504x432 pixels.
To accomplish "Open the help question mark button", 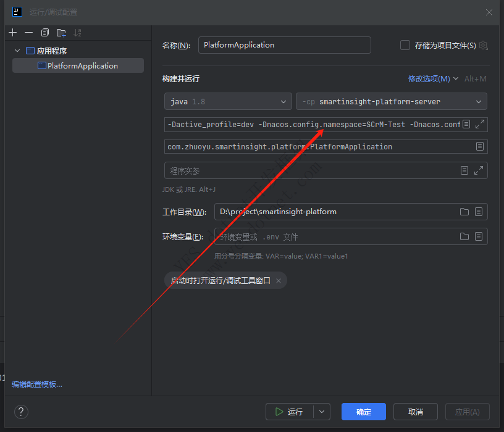I will point(21,412).
